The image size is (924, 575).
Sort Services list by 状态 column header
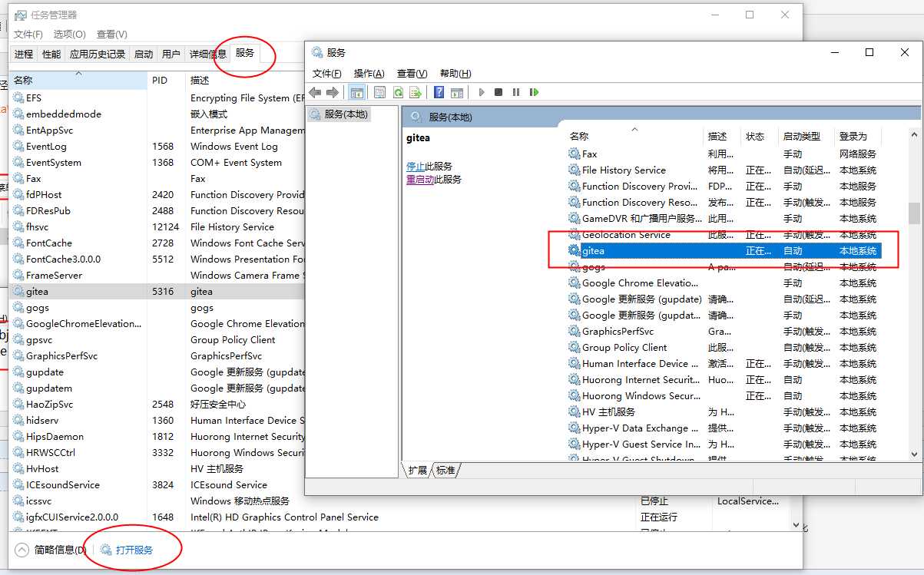[760, 136]
